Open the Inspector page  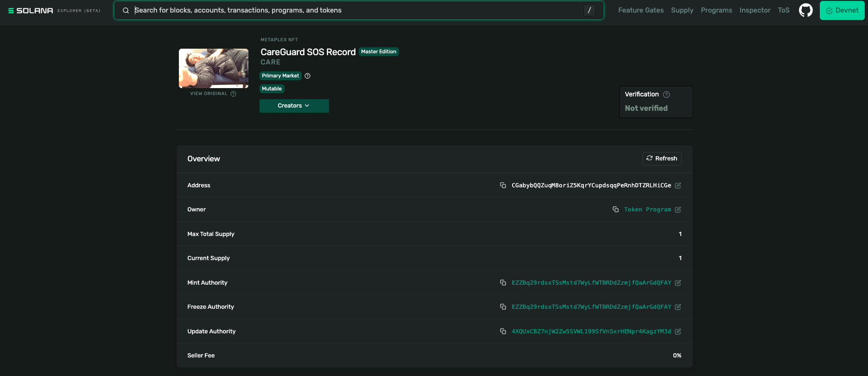(755, 10)
